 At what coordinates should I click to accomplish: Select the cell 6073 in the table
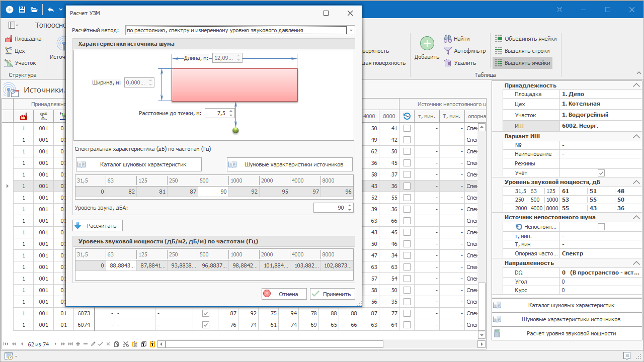point(84,313)
